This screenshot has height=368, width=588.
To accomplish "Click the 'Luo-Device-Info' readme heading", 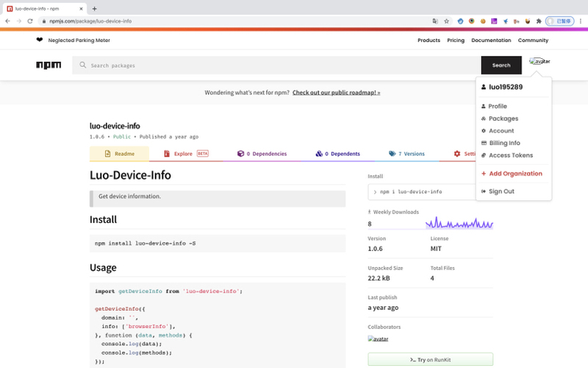I will [x=130, y=175].
